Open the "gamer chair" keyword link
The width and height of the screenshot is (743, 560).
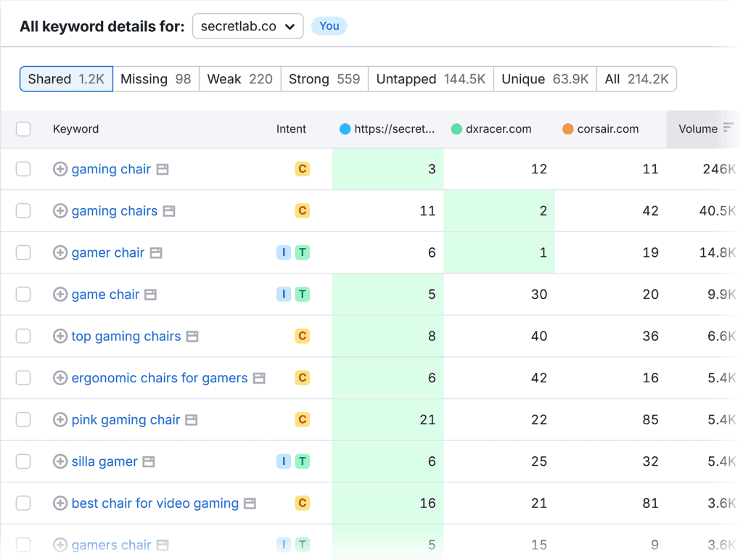coord(107,252)
